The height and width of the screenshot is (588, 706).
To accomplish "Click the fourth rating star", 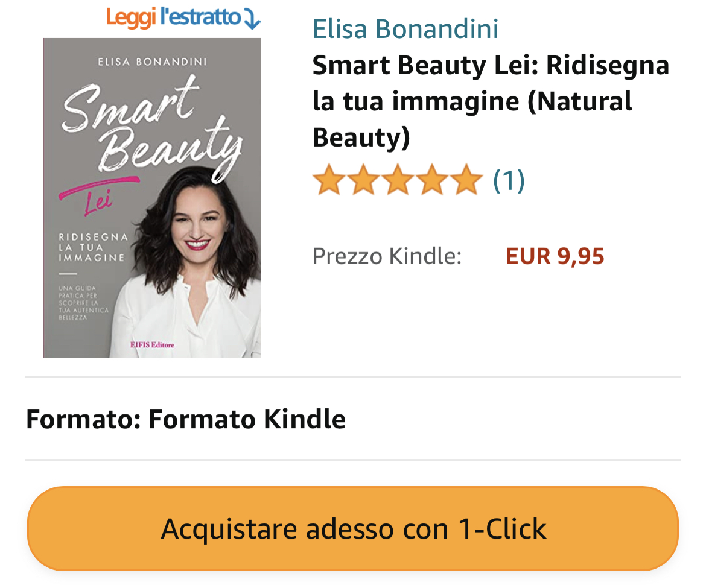I will pos(432,180).
